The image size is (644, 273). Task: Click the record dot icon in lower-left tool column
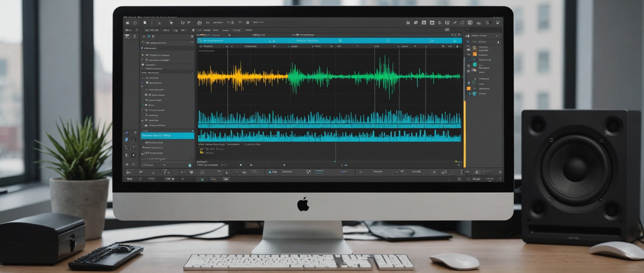[x=133, y=155]
